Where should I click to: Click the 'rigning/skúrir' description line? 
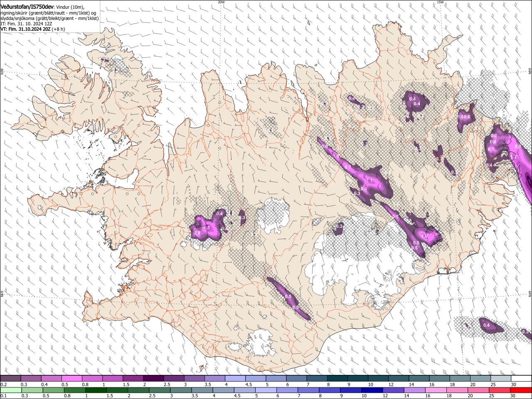coord(48,13)
